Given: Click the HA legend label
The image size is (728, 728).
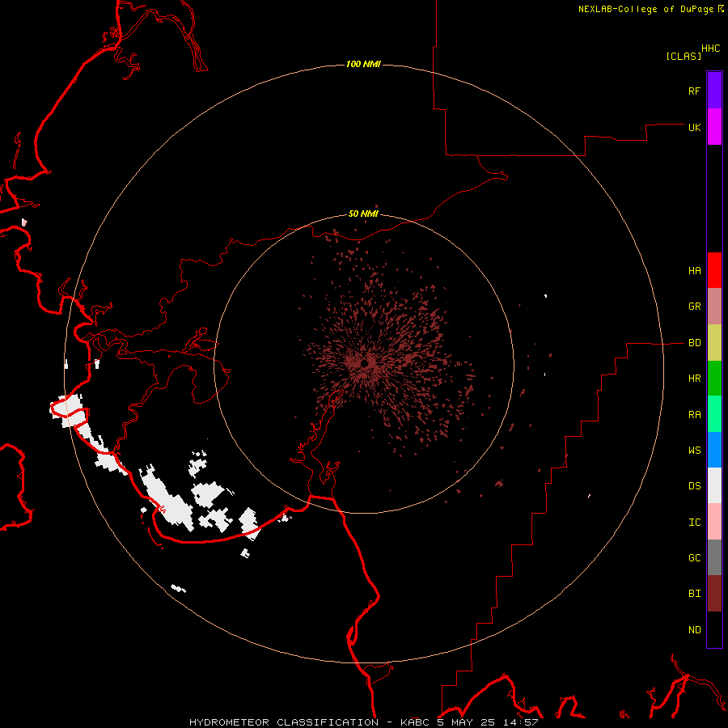Looking at the screenshot, I should [x=694, y=270].
